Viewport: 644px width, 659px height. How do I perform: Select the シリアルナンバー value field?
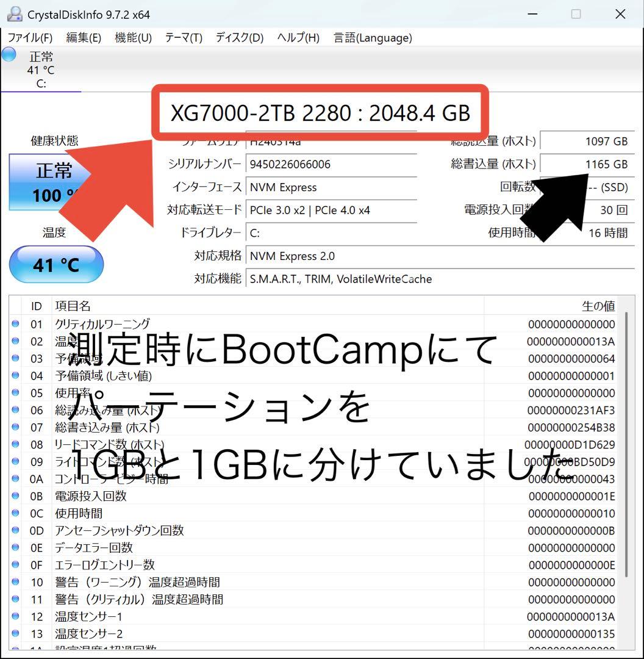[x=331, y=164]
